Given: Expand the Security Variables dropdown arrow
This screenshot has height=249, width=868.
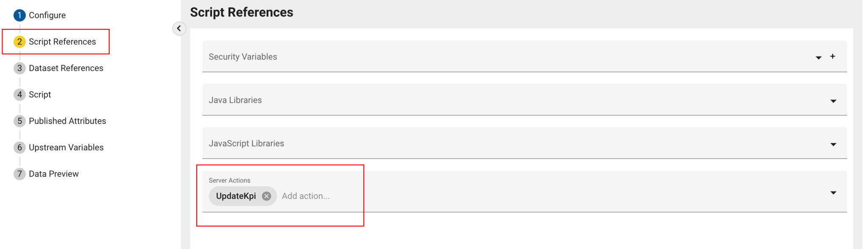Looking at the screenshot, I should coord(818,57).
